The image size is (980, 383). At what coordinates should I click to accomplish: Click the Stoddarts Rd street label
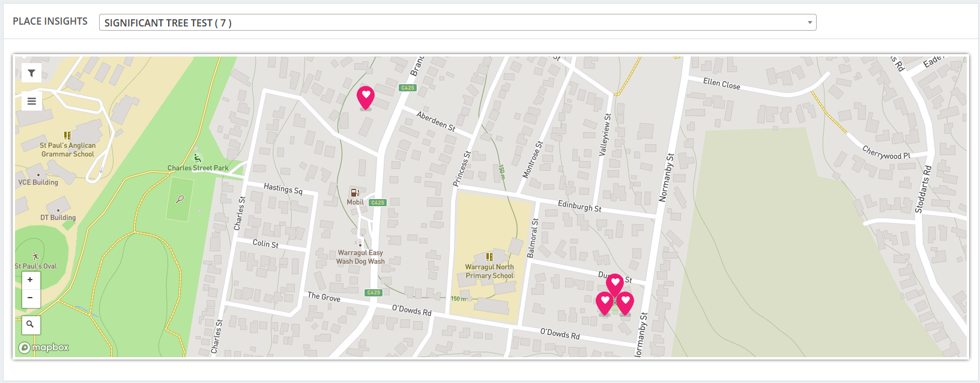[x=924, y=189]
